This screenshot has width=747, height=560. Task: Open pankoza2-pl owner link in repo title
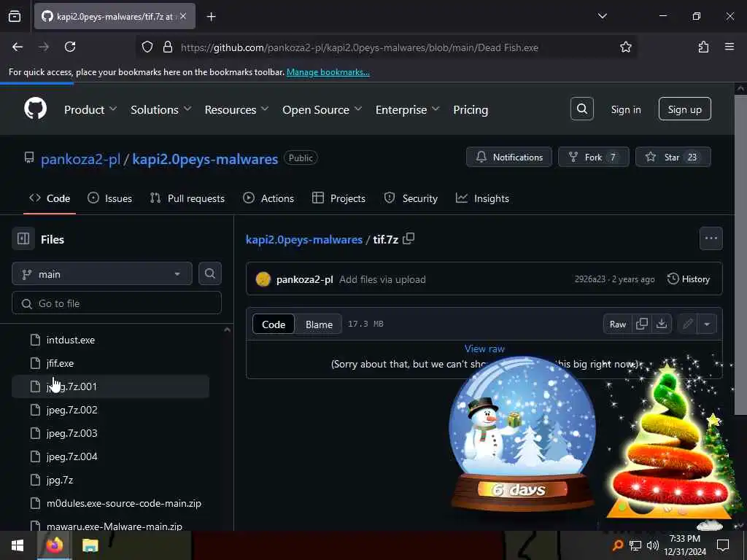click(x=80, y=159)
